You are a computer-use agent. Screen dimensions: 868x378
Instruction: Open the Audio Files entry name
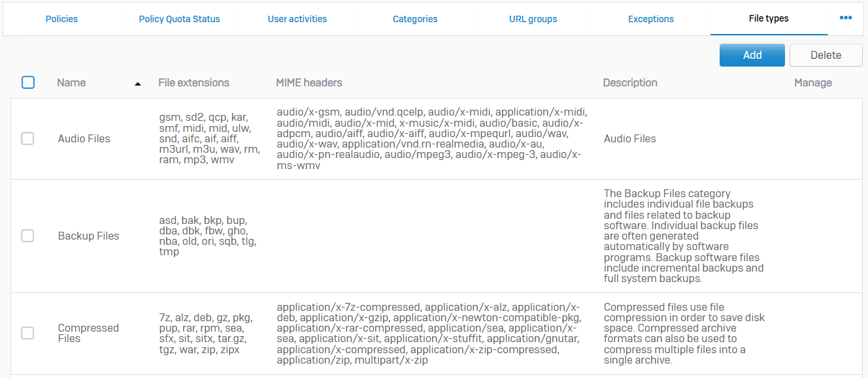click(84, 138)
